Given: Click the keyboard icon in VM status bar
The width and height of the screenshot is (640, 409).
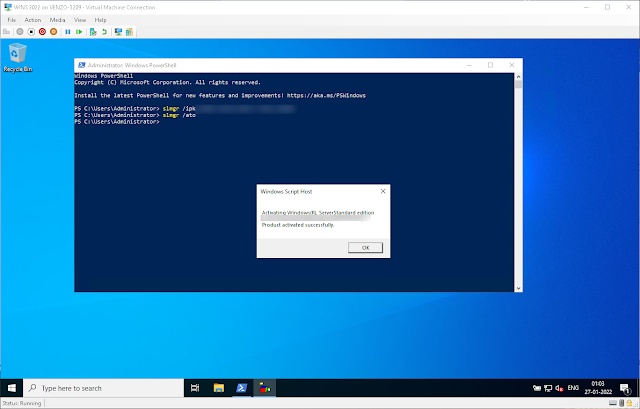Looking at the screenshot, I should click(x=613, y=403).
